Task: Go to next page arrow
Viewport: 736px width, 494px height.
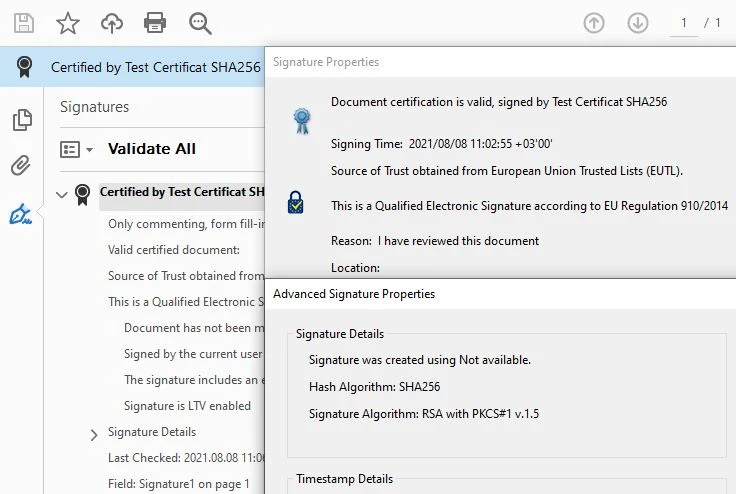Action: point(638,23)
